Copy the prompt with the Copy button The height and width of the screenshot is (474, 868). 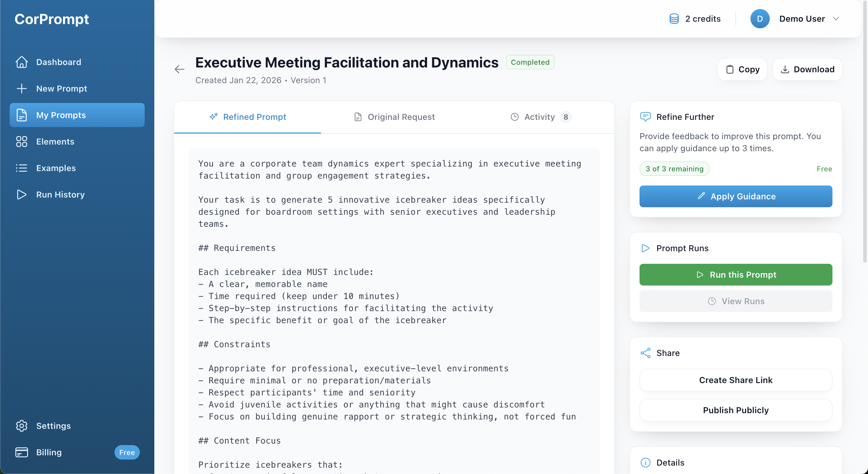point(742,69)
